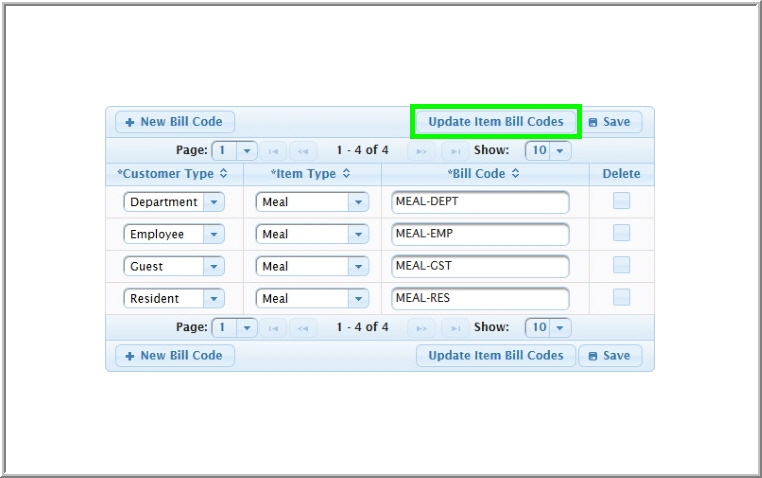This screenshot has width=762, height=478.
Task: Click top Update Item Bill Codes button
Action: (496, 122)
